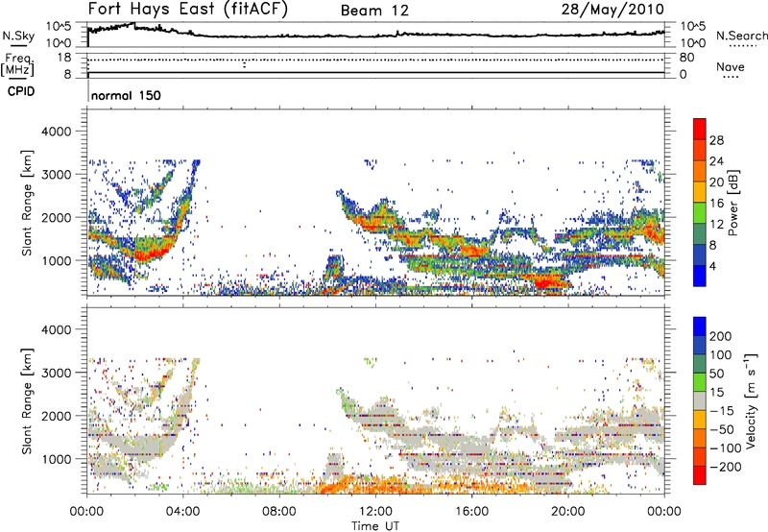Screen dimensions: 768x532
Task: Click the blue bottom of power color bar
Action: point(700,276)
